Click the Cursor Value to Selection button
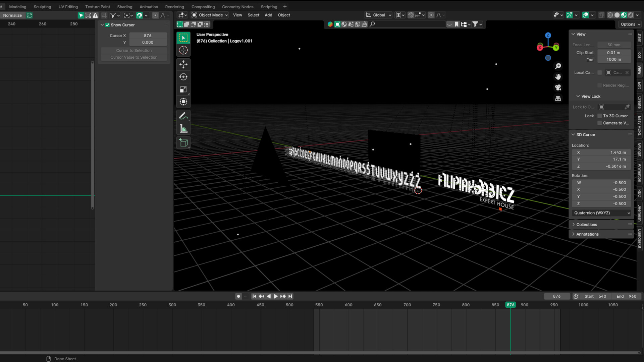 pos(133,57)
